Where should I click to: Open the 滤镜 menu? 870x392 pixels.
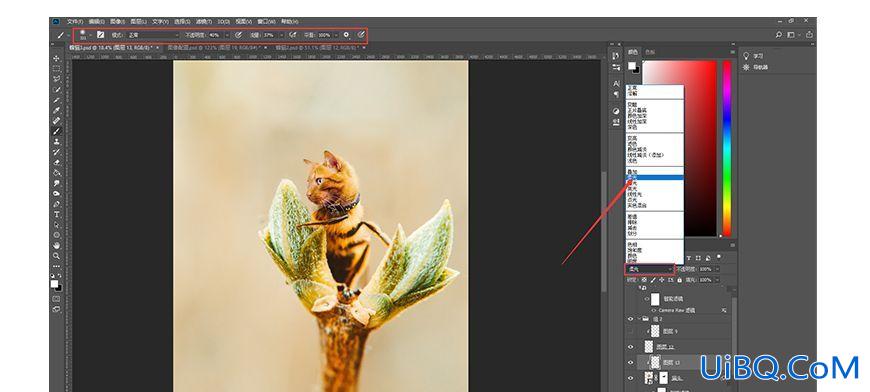[x=204, y=22]
